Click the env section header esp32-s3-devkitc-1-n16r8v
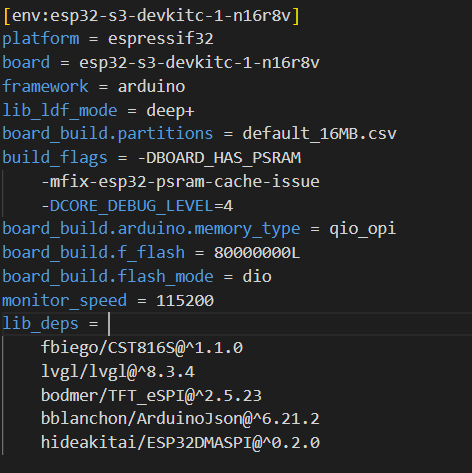 (x=151, y=16)
